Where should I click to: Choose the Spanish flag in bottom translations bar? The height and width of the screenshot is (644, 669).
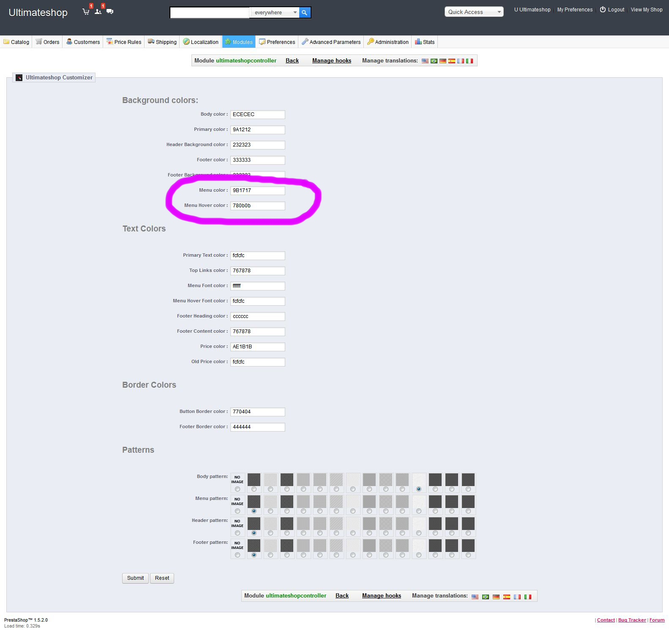[x=507, y=597]
